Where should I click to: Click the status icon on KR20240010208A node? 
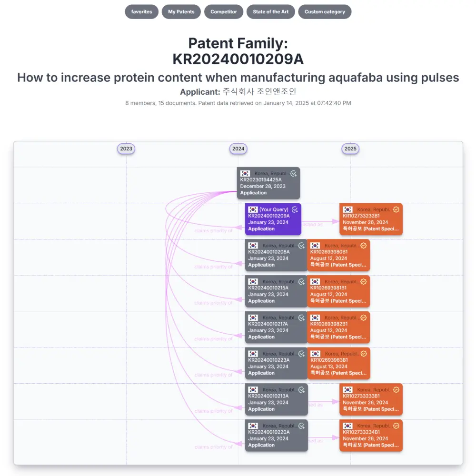[301, 246]
